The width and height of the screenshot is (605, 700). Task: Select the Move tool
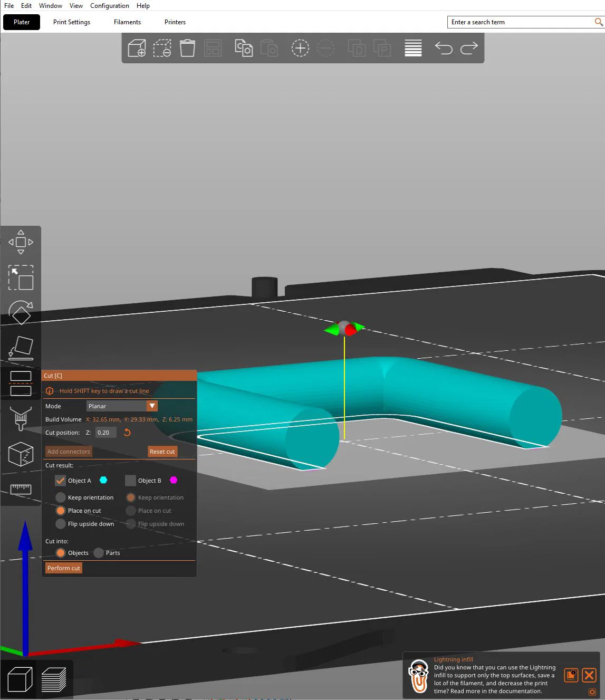pyautogui.click(x=21, y=242)
